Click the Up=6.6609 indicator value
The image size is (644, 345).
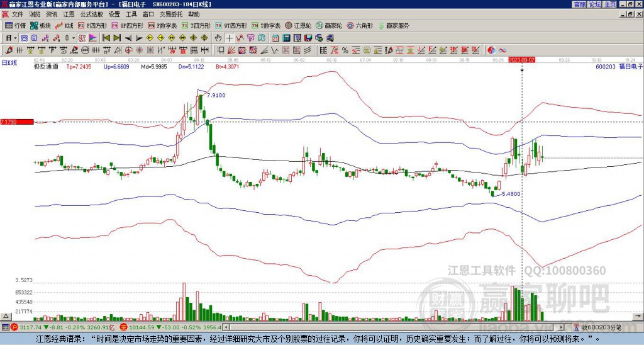pyautogui.click(x=116, y=66)
